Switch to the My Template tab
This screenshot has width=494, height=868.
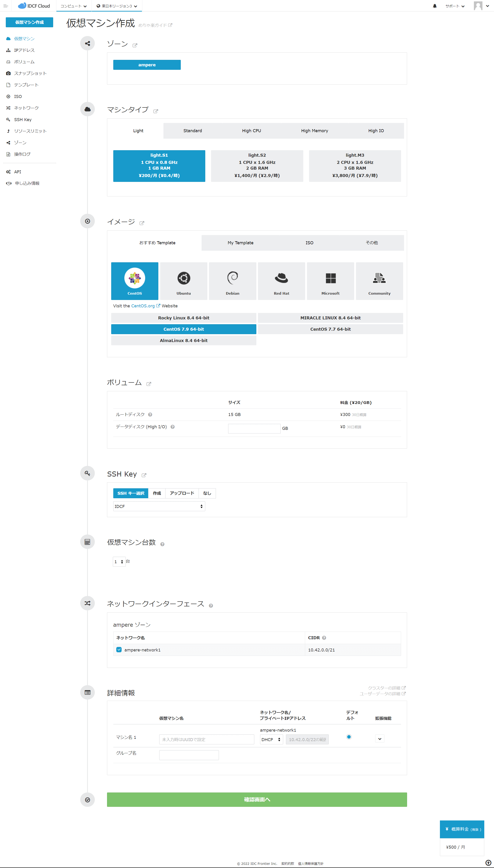(240, 243)
